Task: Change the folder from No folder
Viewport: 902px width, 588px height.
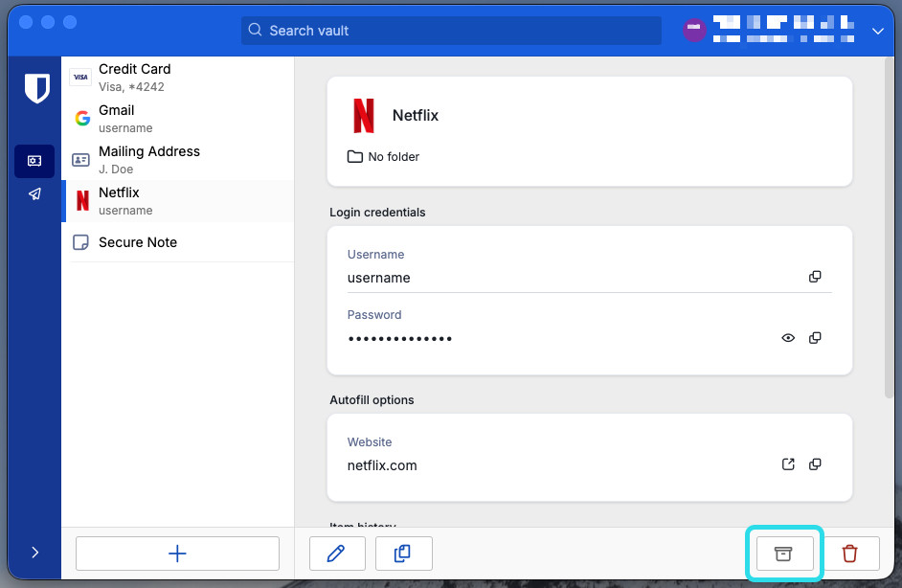Action: 383,156
